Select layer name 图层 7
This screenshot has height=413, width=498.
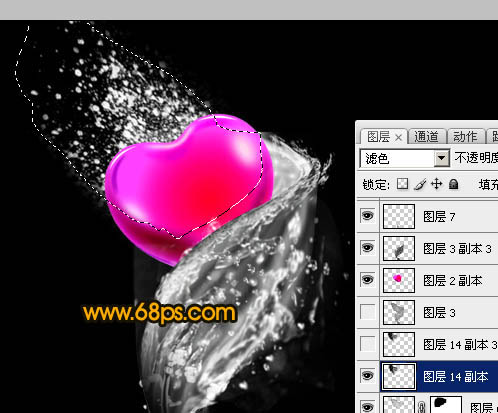click(439, 217)
